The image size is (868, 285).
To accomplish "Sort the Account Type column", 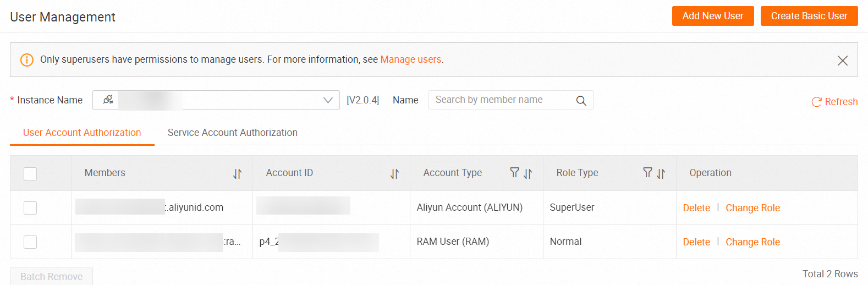I will (528, 174).
